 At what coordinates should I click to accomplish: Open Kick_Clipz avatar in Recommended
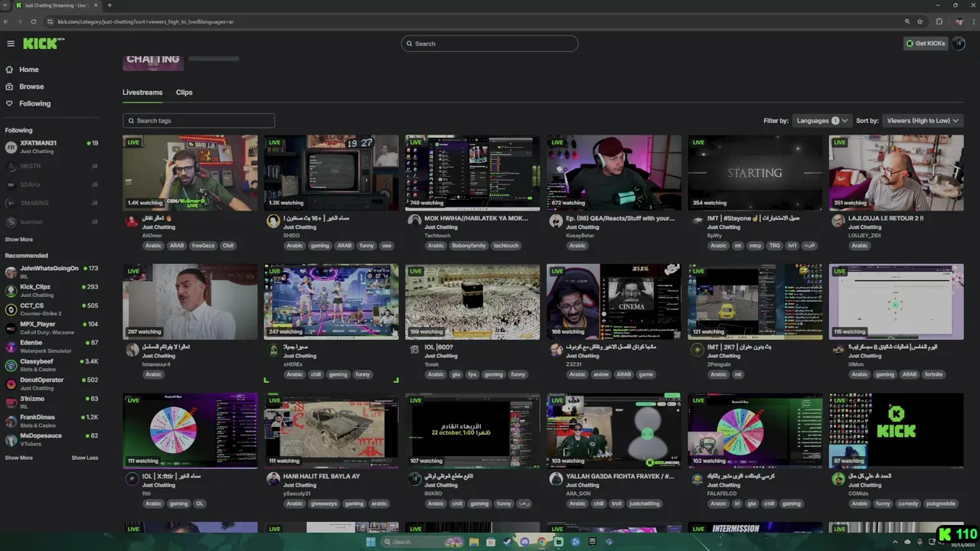11,291
